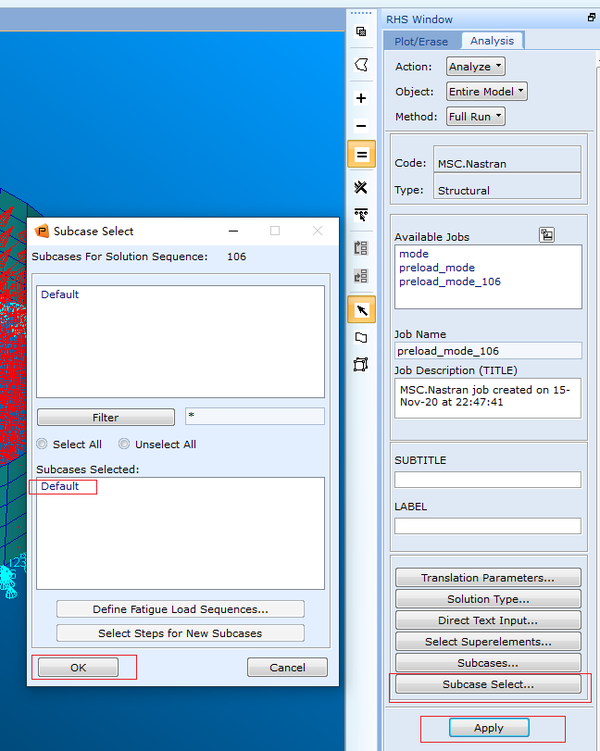Click the box-with-corner-nodes icon

click(x=361, y=364)
